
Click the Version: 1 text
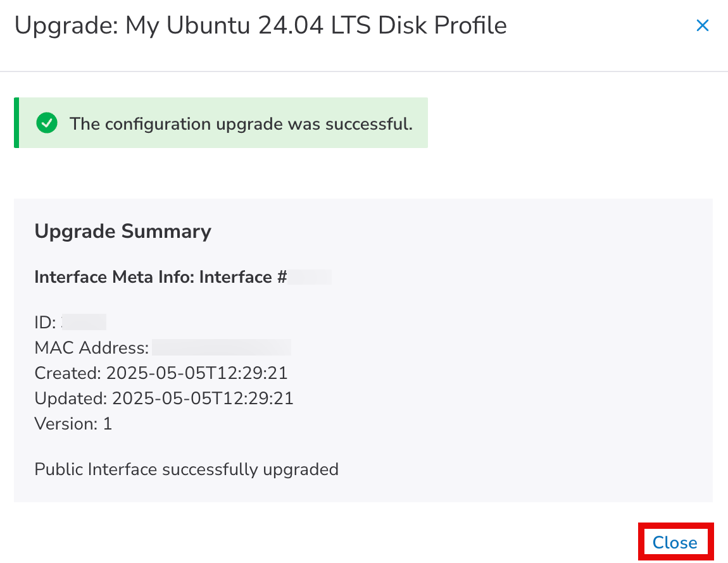click(73, 424)
